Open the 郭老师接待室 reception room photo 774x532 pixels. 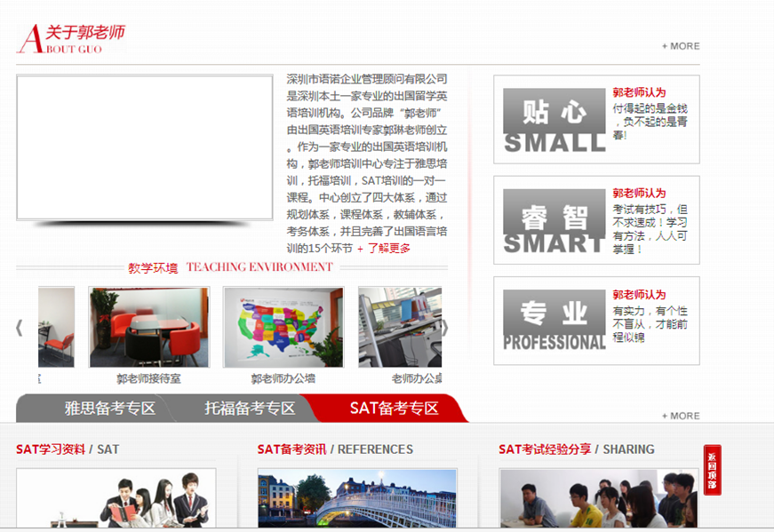pyautogui.click(x=149, y=327)
